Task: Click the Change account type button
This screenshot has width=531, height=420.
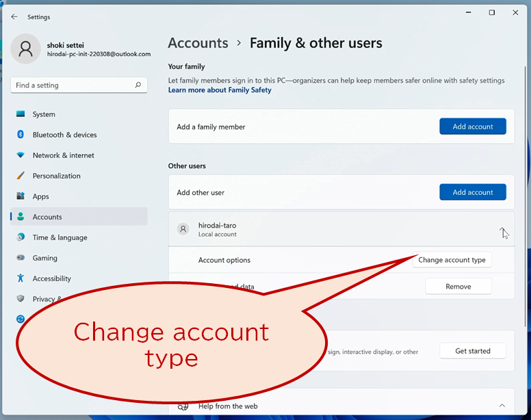Action: pyautogui.click(x=452, y=259)
